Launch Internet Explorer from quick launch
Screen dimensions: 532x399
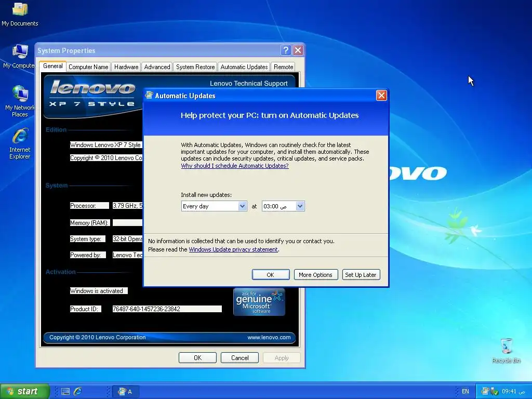[78, 392]
